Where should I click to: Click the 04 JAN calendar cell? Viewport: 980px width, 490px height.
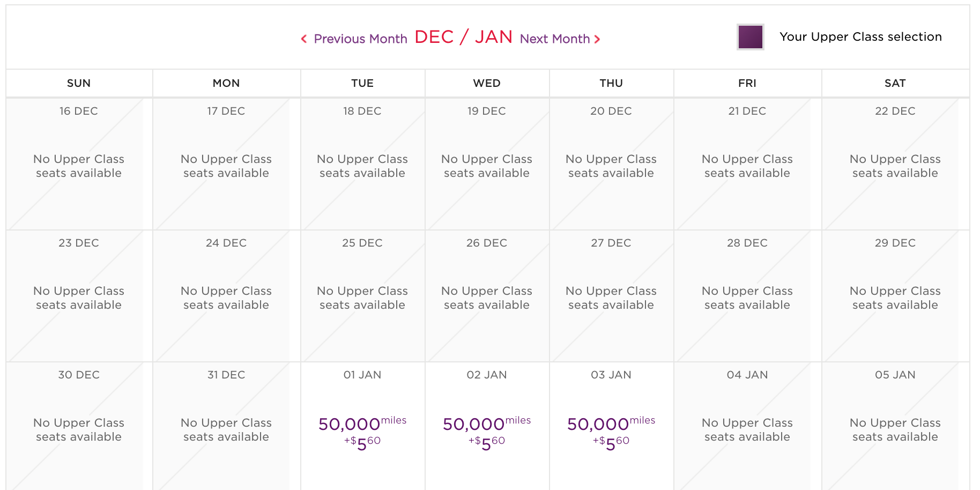[x=747, y=428]
